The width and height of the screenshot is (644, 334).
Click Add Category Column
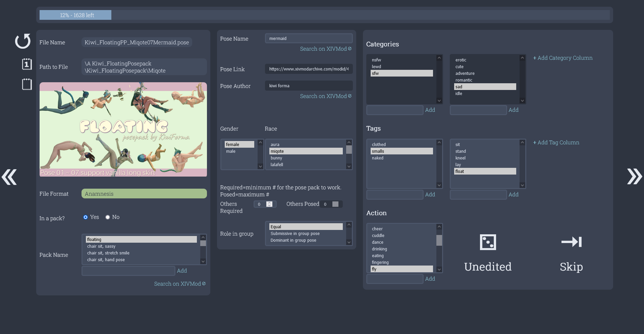pos(562,58)
